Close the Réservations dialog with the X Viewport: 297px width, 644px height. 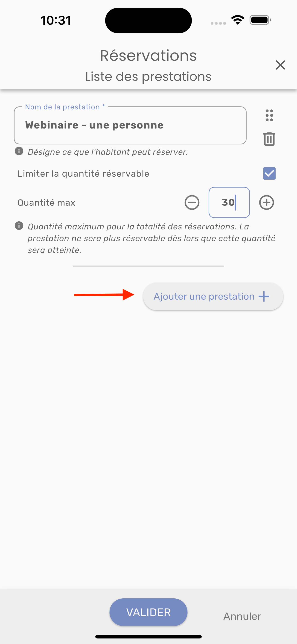pyautogui.click(x=280, y=65)
